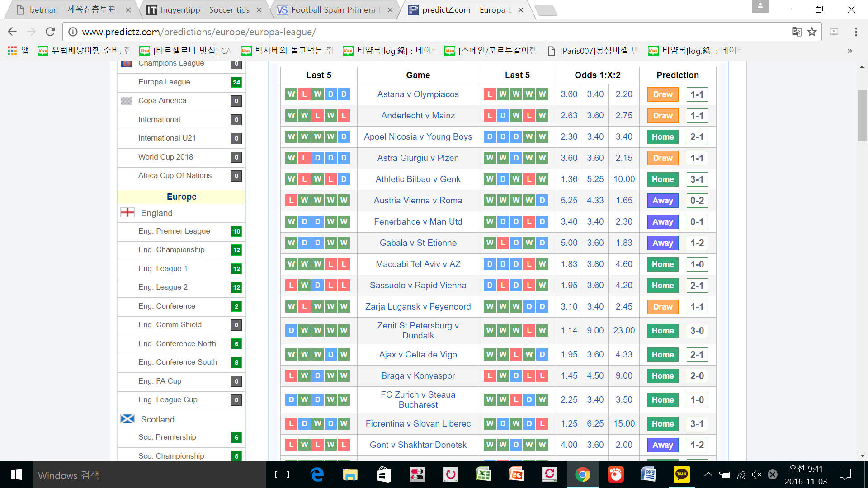
Task: Click the 10.00 away odds for Athletic Bilbao
Action: point(624,179)
